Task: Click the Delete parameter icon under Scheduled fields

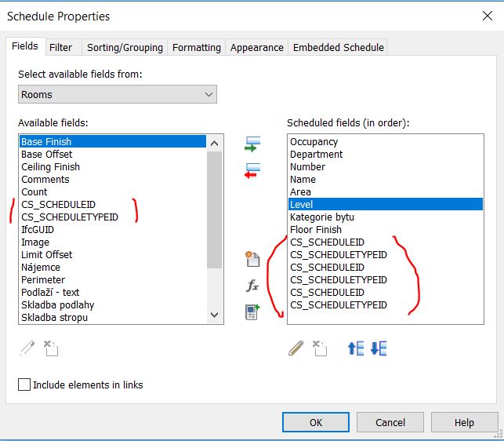Action: tap(321, 348)
